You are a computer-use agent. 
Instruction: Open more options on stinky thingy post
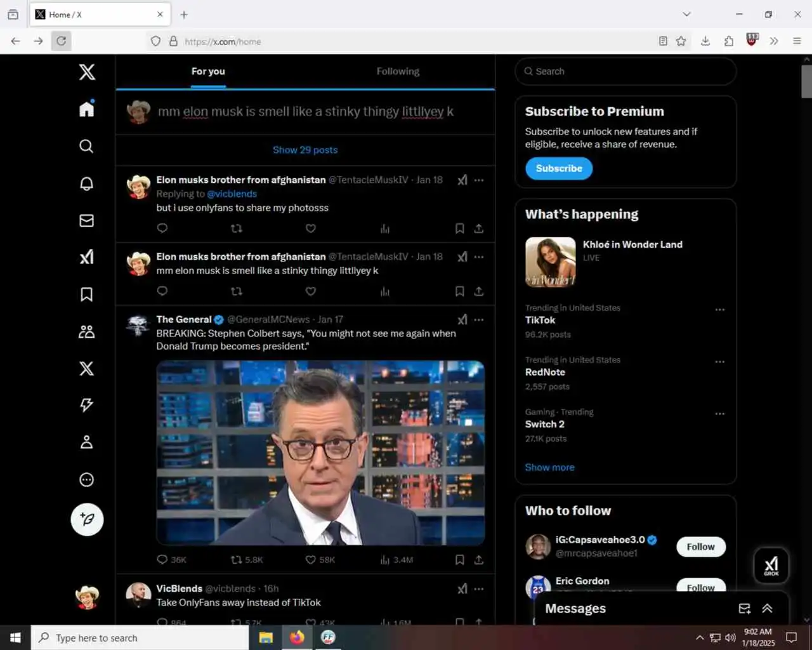point(479,257)
